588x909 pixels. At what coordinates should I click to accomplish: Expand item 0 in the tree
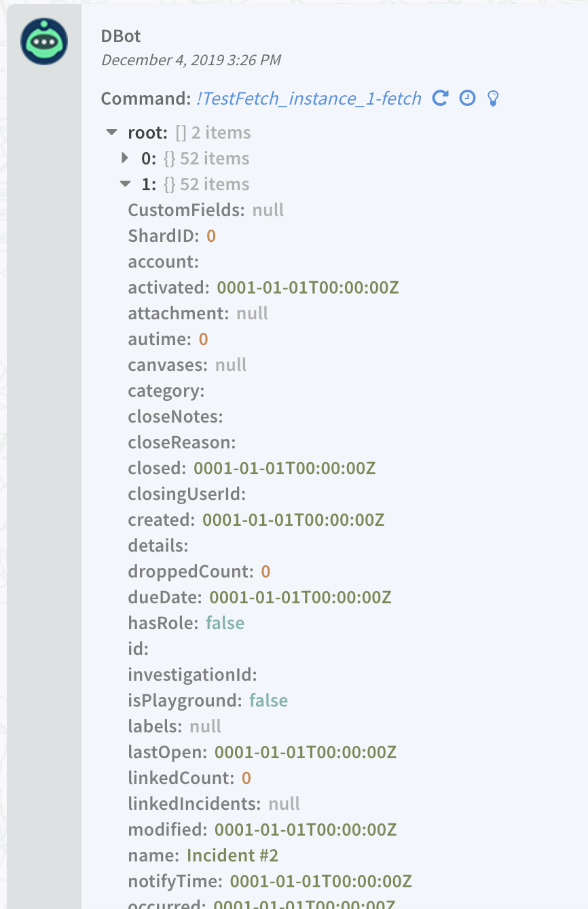[x=124, y=158]
